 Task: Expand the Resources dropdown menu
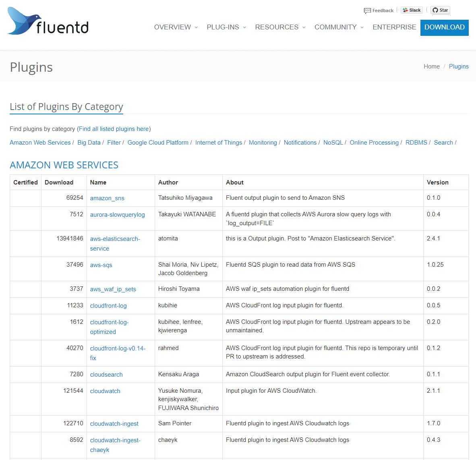pyautogui.click(x=280, y=27)
